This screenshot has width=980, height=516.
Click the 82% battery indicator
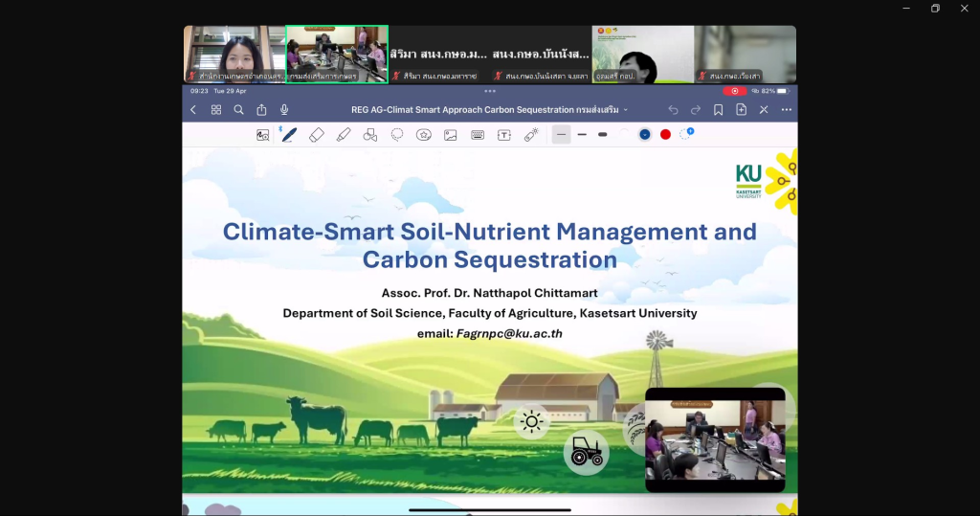tap(775, 91)
